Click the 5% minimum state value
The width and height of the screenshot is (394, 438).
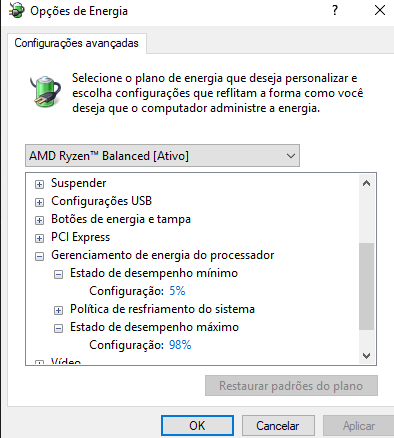point(177,291)
